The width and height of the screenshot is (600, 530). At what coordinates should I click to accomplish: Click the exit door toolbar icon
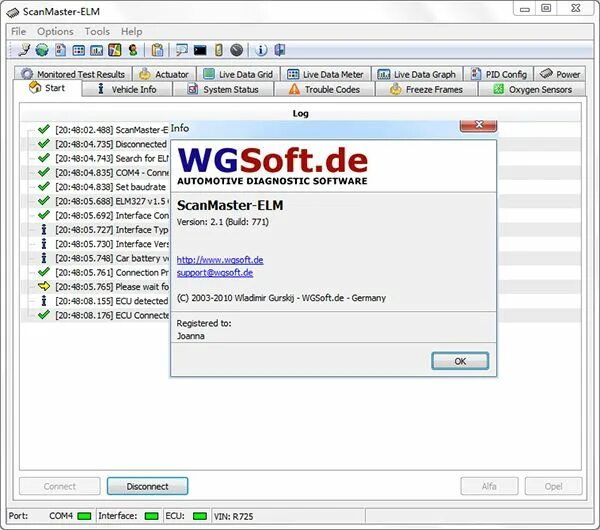[280, 50]
